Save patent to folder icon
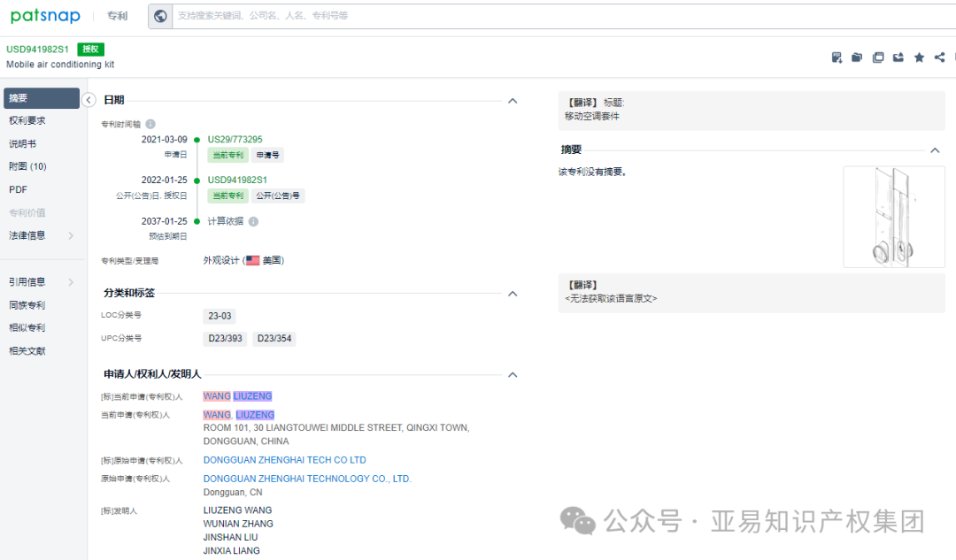Image resolution: width=956 pixels, height=560 pixels. point(857,58)
